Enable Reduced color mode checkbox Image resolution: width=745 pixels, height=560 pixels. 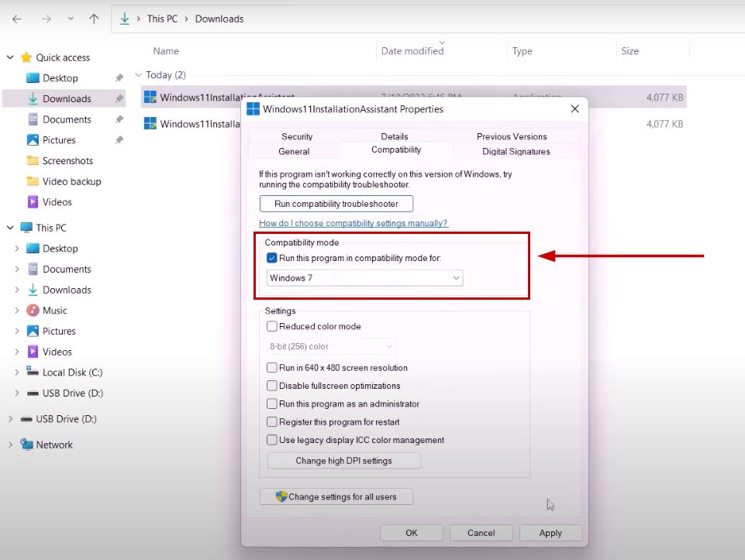pyautogui.click(x=272, y=327)
